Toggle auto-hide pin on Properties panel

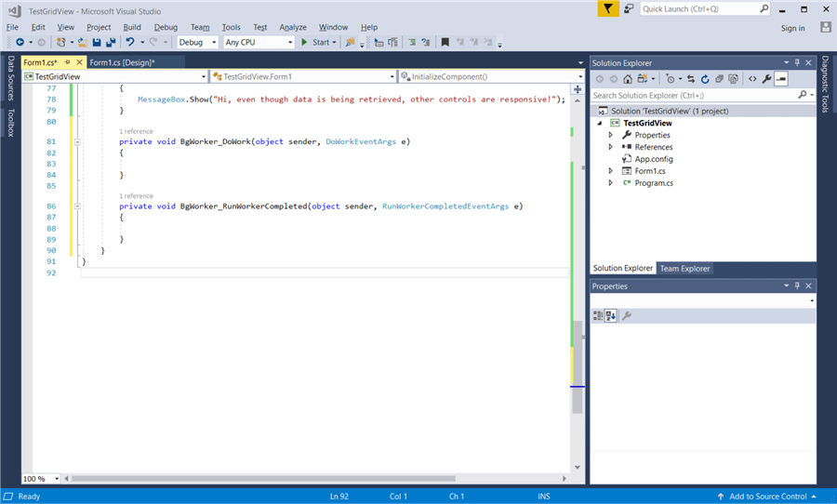[797, 285]
